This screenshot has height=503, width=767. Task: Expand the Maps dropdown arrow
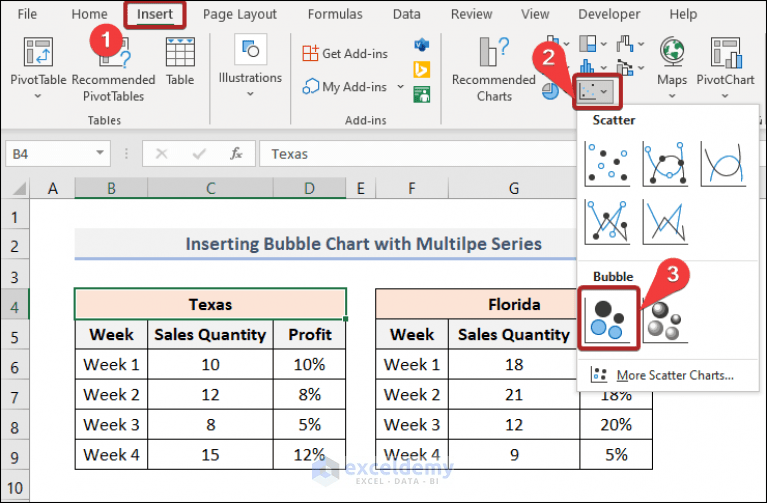(672, 95)
